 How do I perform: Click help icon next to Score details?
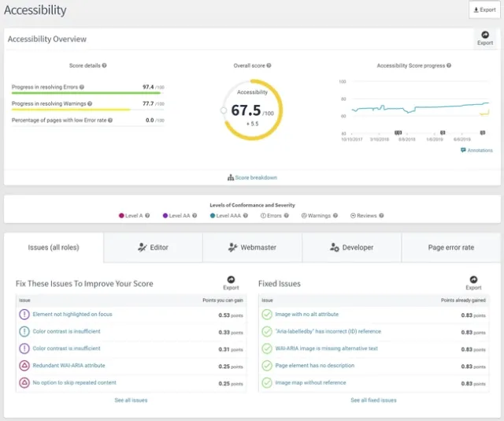tap(104, 66)
